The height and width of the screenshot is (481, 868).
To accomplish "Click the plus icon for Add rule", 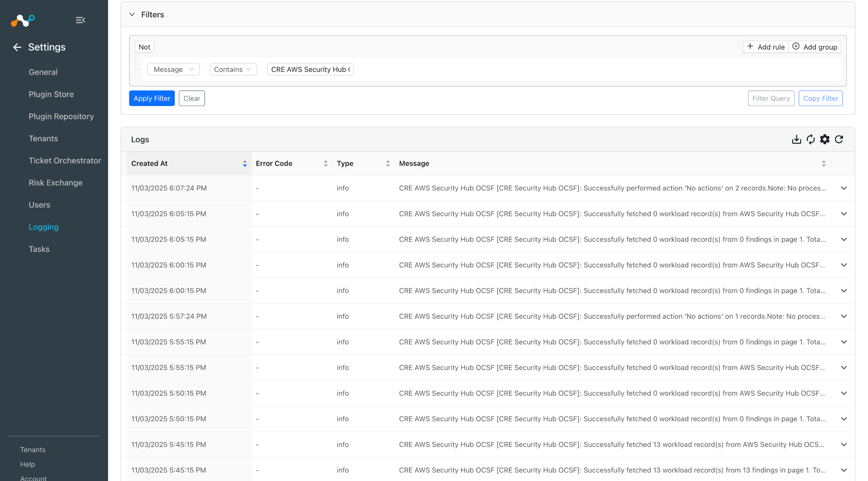I will [x=750, y=47].
